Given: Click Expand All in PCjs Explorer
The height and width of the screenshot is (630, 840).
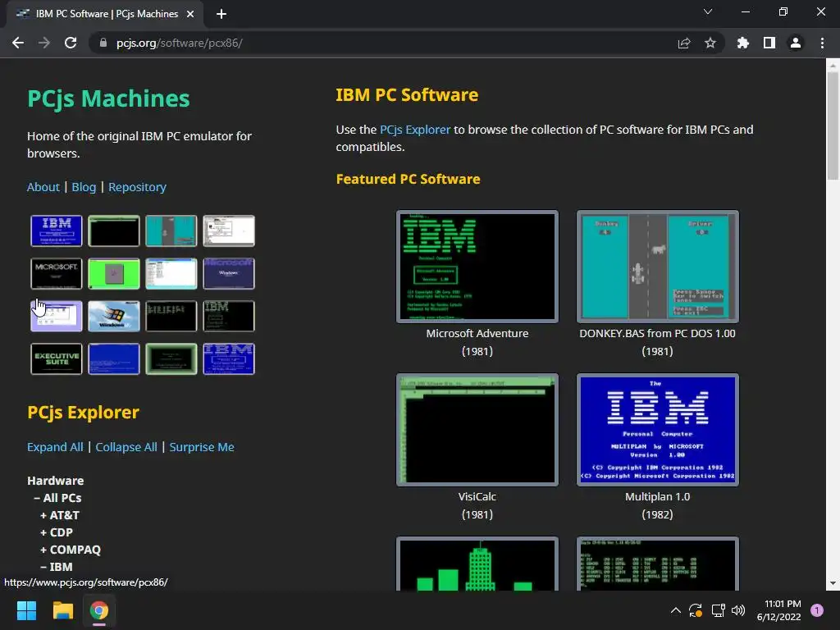Looking at the screenshot, I should tap(55, 447).
